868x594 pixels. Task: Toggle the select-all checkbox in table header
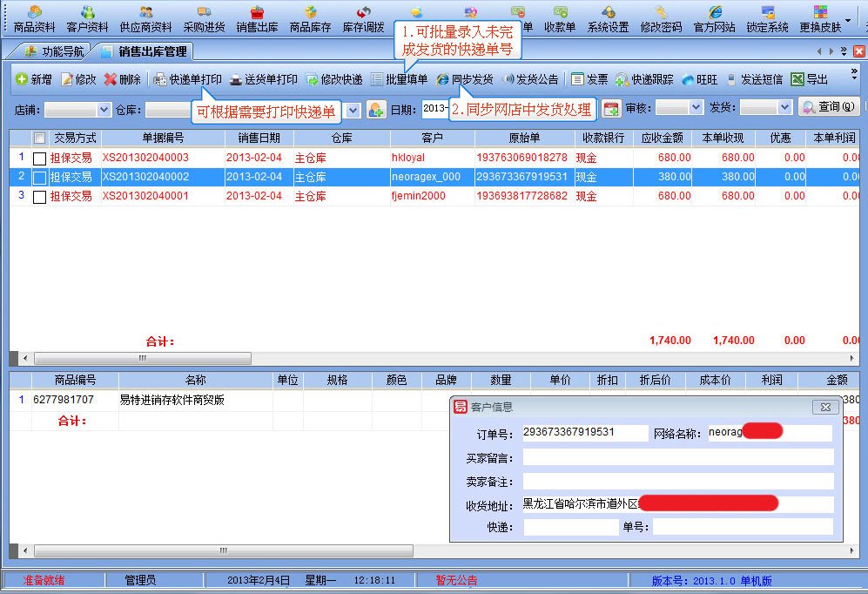[39, 138]
